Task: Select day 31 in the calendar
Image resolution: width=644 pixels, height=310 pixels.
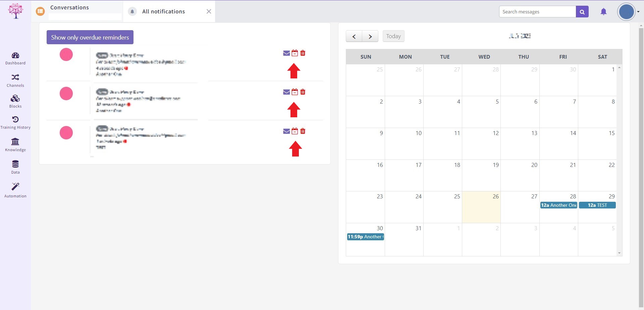Action: pyautogui.click(x=404, y=239)
